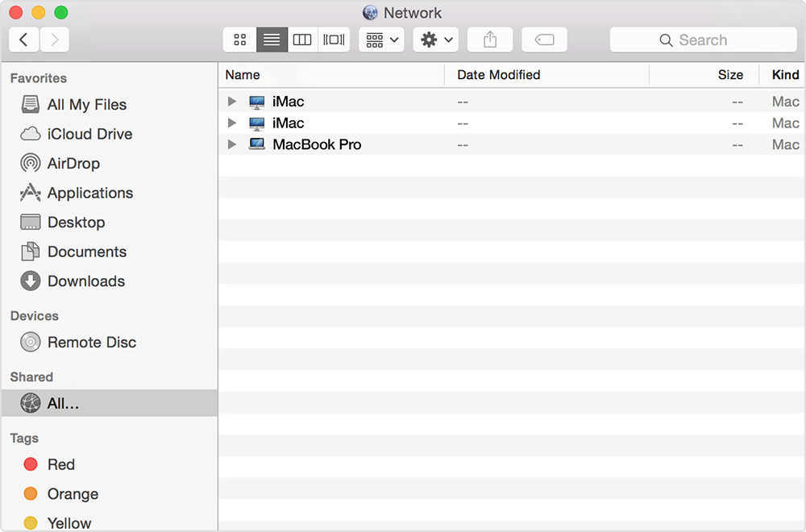Screen dimensions: 806x532
Task: Click the first iMac computer icon
Action: [257, 102]
